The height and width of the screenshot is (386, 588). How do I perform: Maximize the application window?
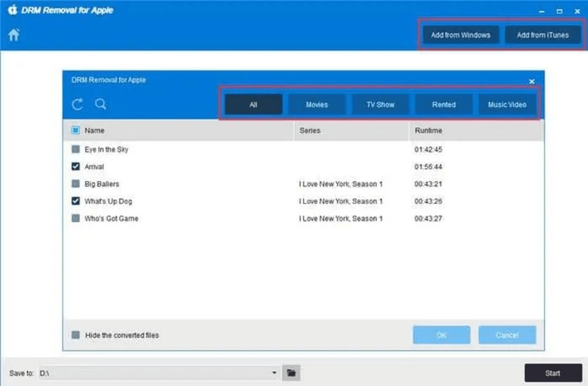pyautogui.click(x=559, y=11)
